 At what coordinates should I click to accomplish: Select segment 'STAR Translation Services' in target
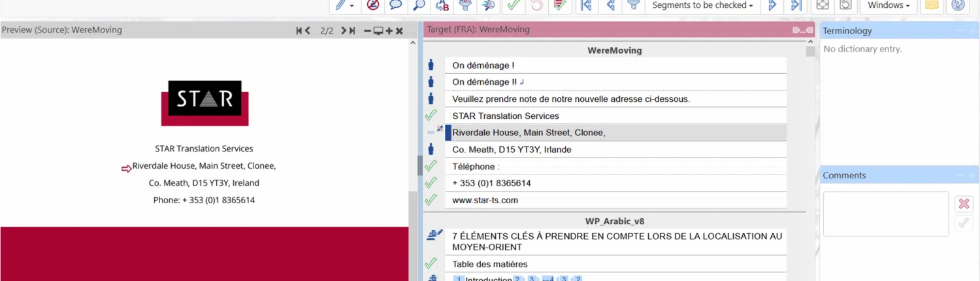pyautogui.click(x=615, y=116)
